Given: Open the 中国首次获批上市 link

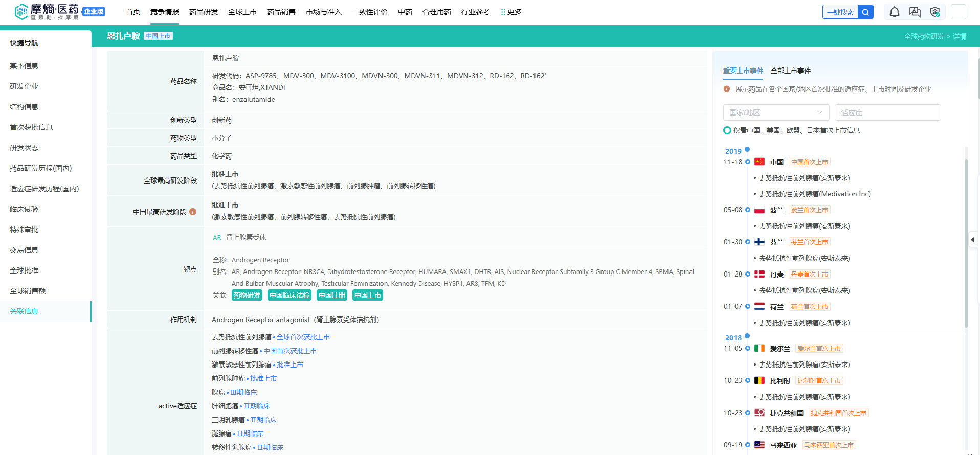Looking at the screenshot, I should click(290, 351).
